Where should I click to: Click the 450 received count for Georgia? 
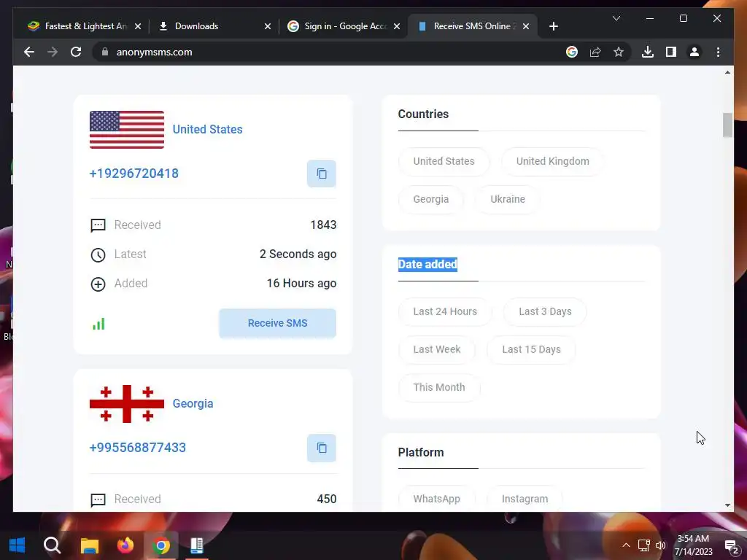point(326,499)
